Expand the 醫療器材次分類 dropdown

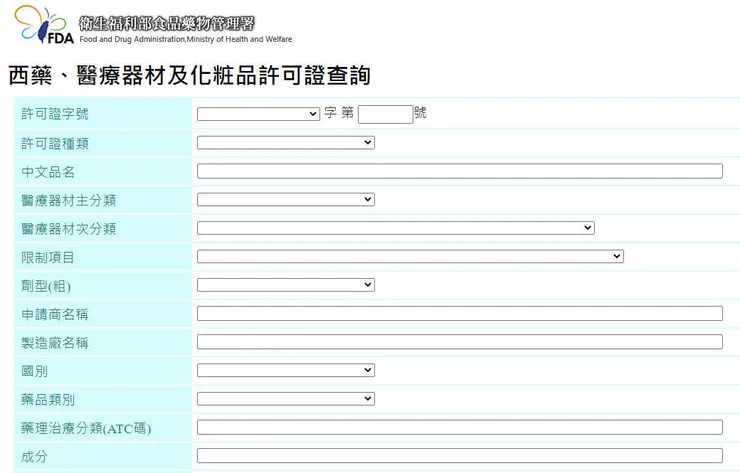click(x=395, y=228)
